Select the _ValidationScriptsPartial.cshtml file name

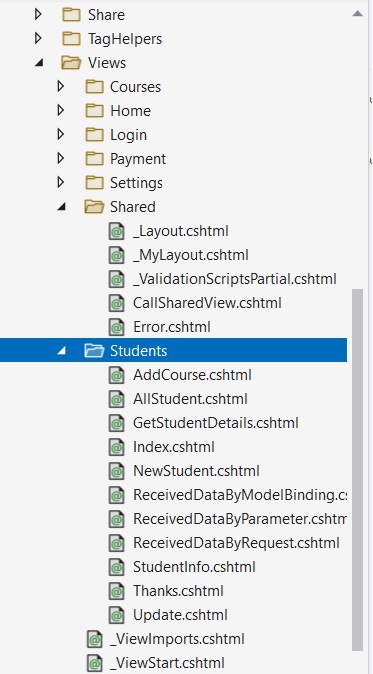click(x=235, y=279)
